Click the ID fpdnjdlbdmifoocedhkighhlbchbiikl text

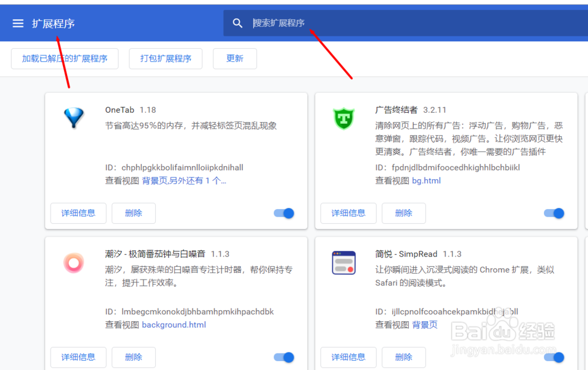click(456, 167)
